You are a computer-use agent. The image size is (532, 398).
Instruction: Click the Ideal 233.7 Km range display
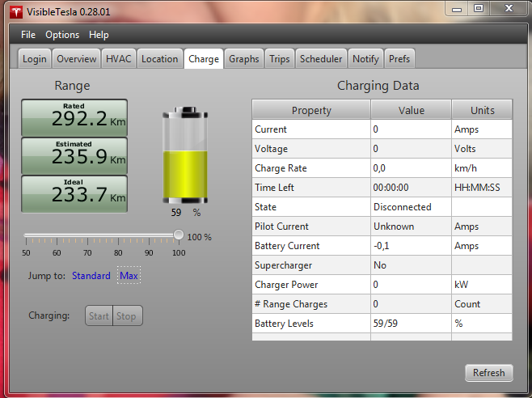click(x=74, y=193)
